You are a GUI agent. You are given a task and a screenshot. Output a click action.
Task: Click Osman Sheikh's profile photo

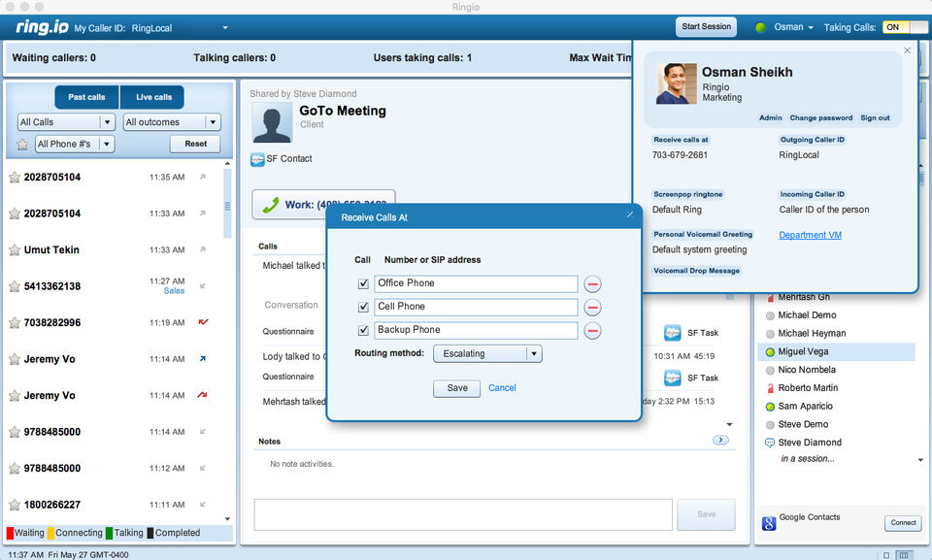tap(677, 83)
